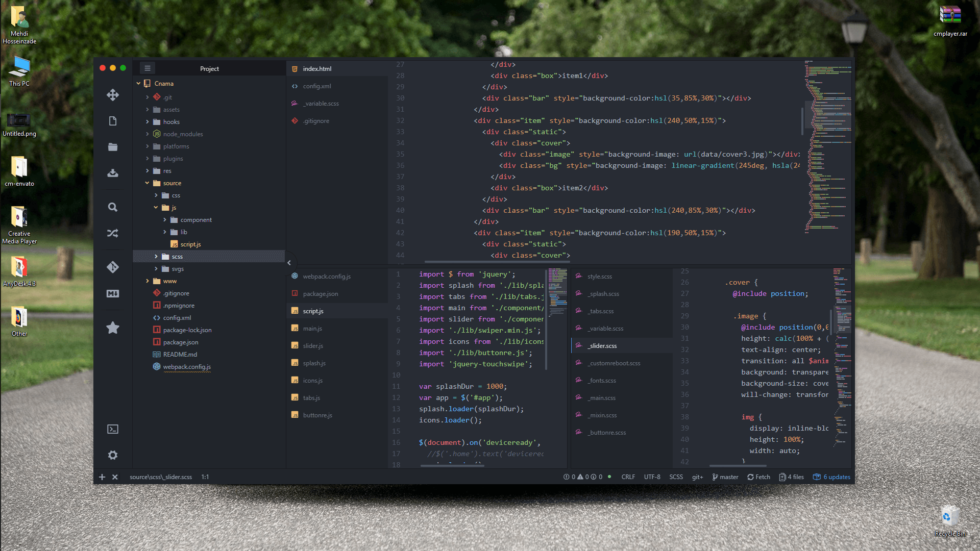Click the download tray icon in sidebar
This screenshot has width=980, height=551.
113,173
